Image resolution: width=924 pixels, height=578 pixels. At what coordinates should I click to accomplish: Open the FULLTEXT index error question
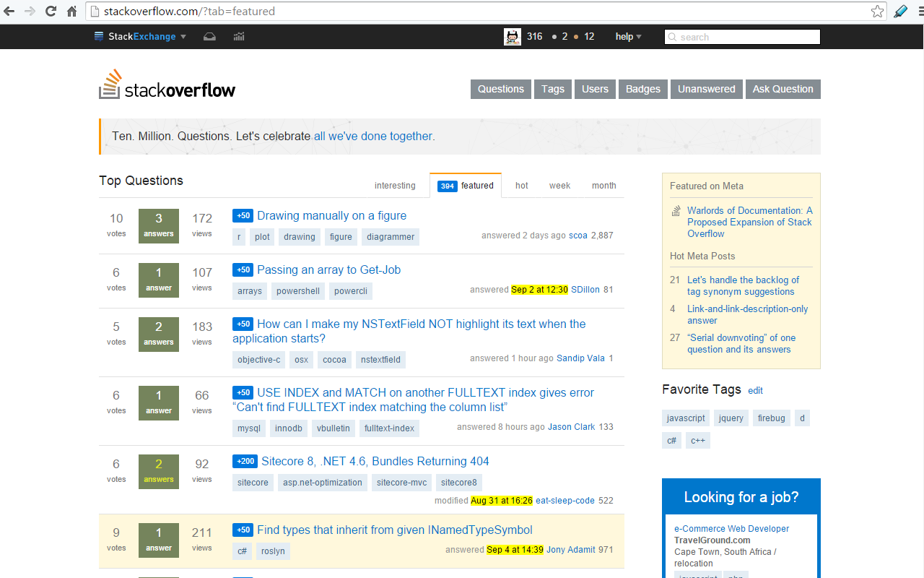click(414, 400)
